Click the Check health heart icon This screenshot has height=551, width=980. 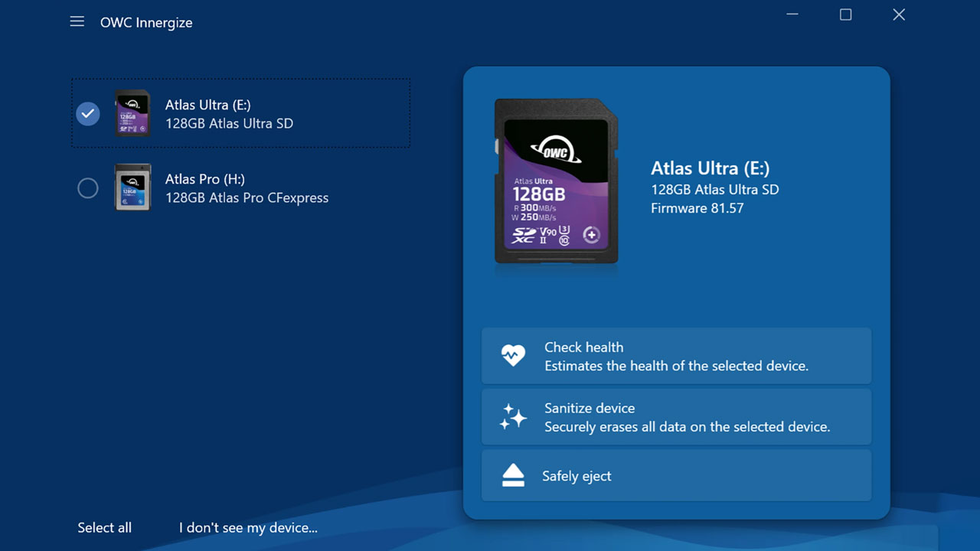coord(513,356)
